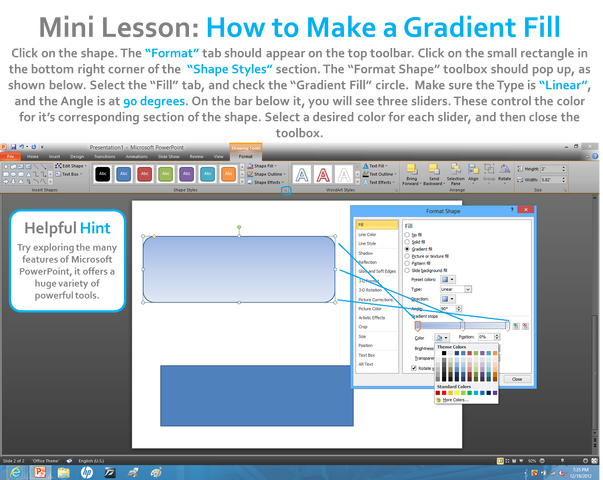Select the red Abc shape style
603x480 pixels.
pyautogui.click(x=145, y=174)
